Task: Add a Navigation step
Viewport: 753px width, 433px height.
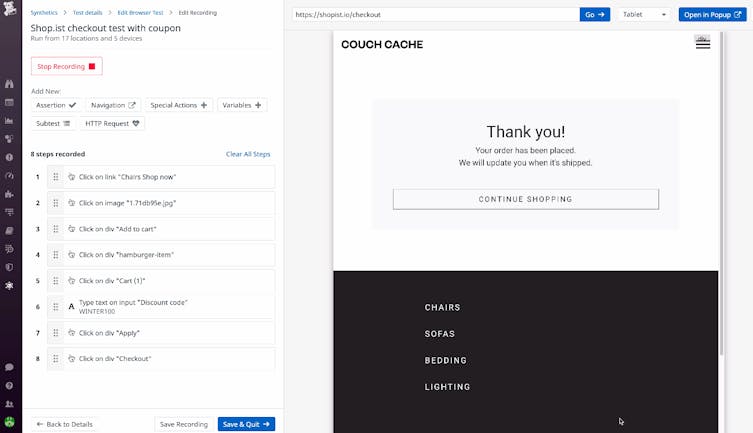Action: pos(113,105)
